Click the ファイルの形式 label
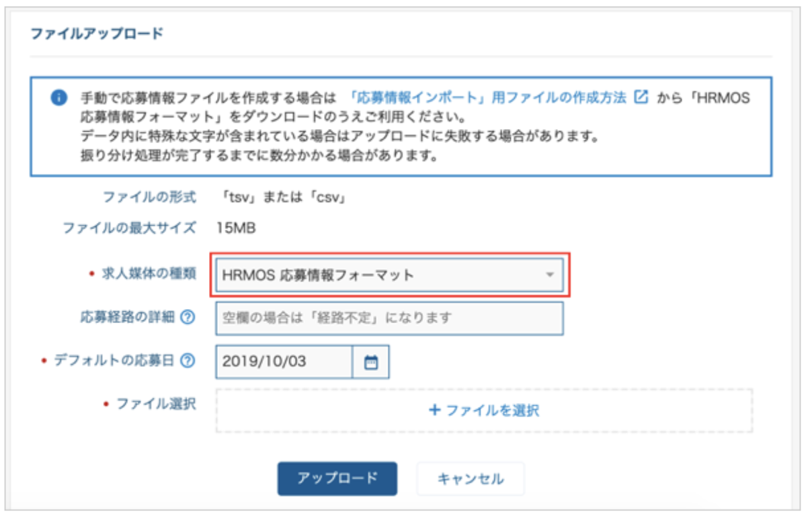 coord(149,198)
